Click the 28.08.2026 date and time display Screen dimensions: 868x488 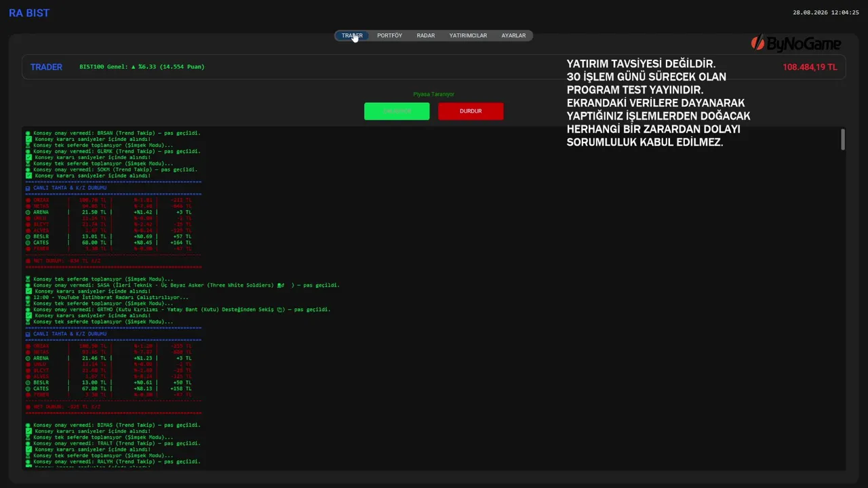click(826, 12)
